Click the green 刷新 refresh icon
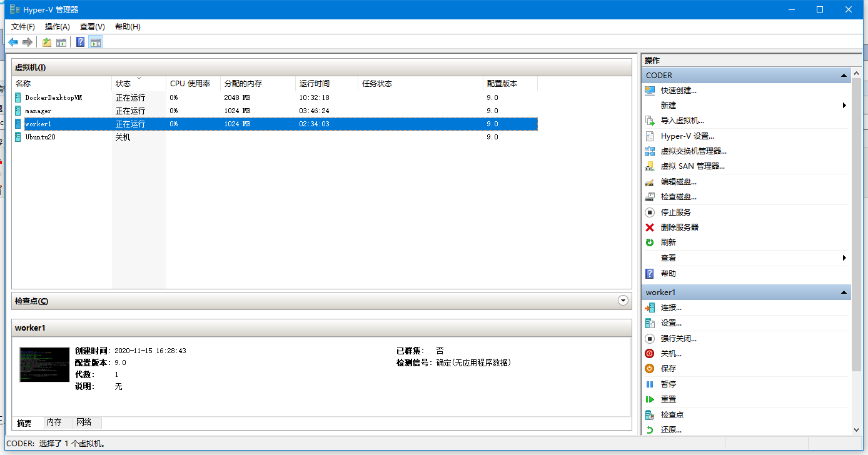Image resolution: width=868 pixels, height=455 pixels. click(x=650, y=242)
